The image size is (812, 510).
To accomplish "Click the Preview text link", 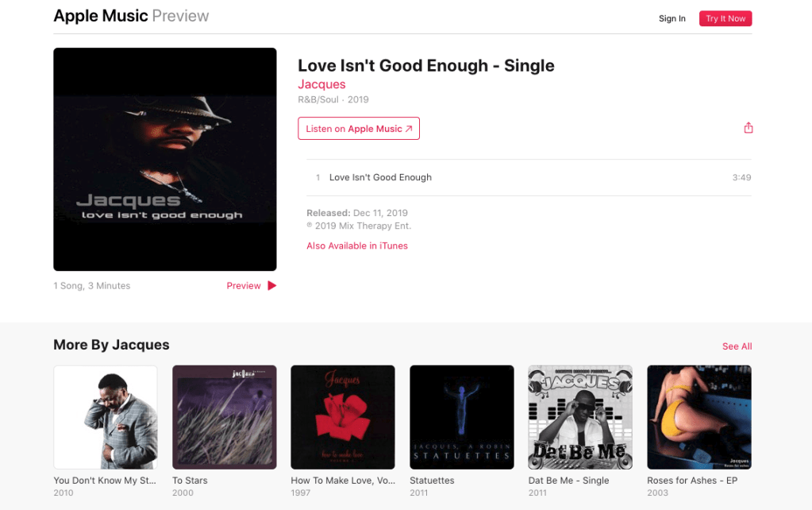I will (244, 285).
